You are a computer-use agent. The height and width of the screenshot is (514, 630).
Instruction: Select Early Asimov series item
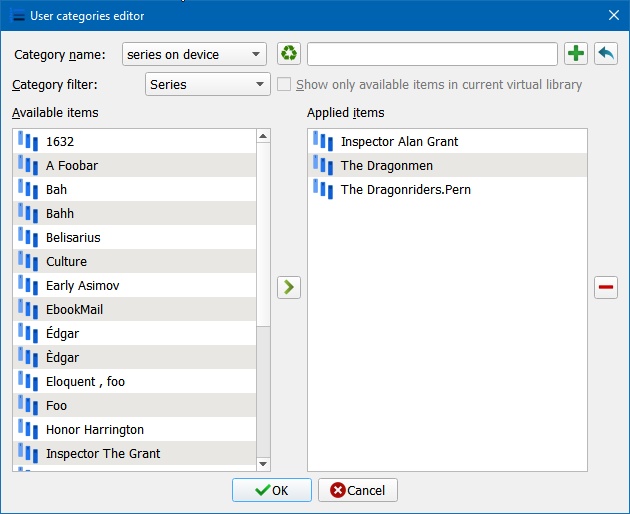point(82,286)
